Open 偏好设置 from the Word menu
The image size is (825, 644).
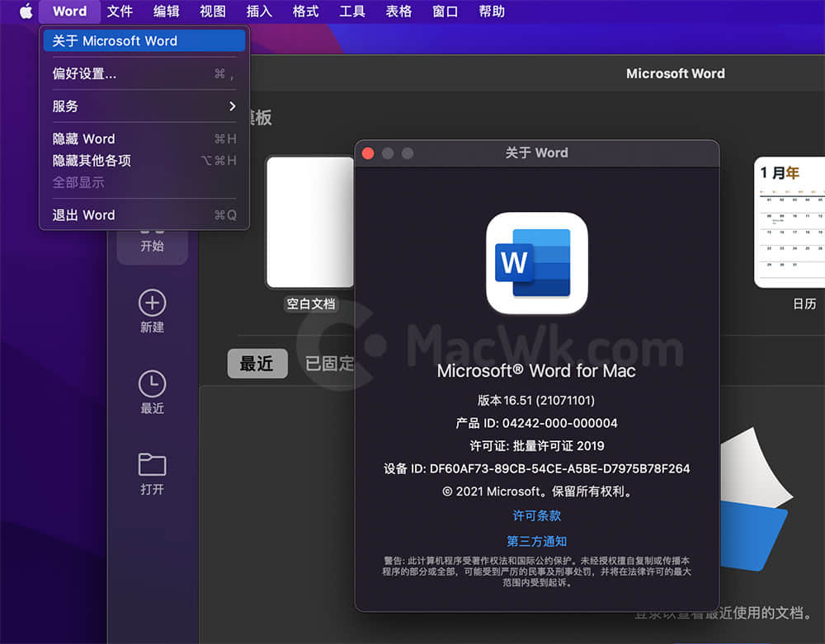click(144, 73)
